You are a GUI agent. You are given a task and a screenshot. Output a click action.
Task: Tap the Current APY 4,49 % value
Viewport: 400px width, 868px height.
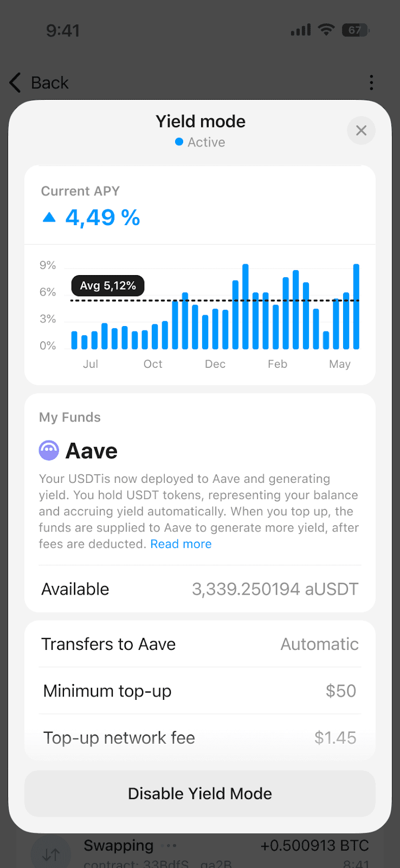(102, 218)
